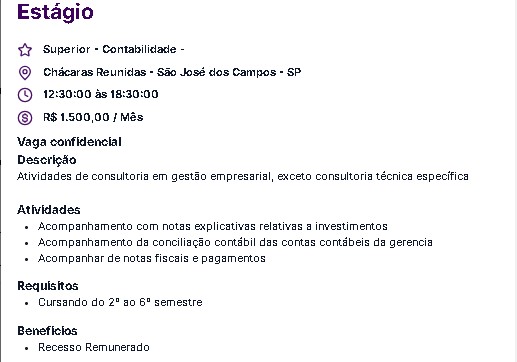The image size is (517, 362).
Task: Click the 12:30:00 às 18:30:00 schedule text
Action: tap(101, 94)
